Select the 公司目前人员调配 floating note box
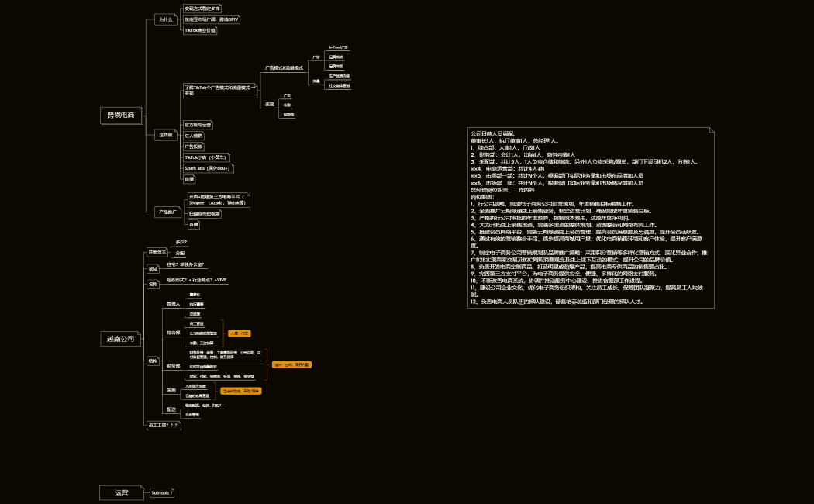The width and height of the screenshot is (814, 504). pyautogui.click(x=591, y=217)
